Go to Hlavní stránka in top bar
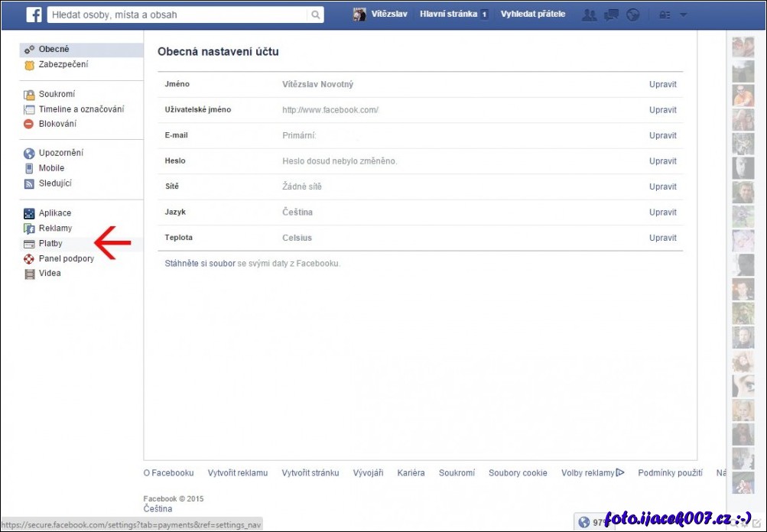The height and width of the screenshot is (532, 767). [x=448, y=14]
